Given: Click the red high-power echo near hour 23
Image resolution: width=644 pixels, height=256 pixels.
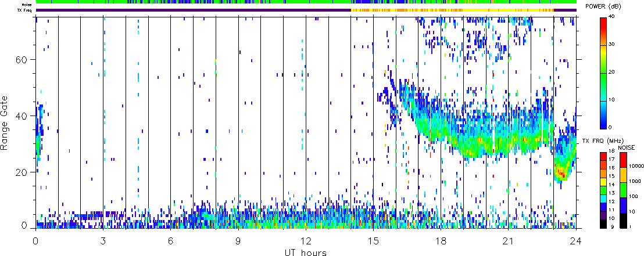Looking at the screenshot, I should (x=561, y=172).
